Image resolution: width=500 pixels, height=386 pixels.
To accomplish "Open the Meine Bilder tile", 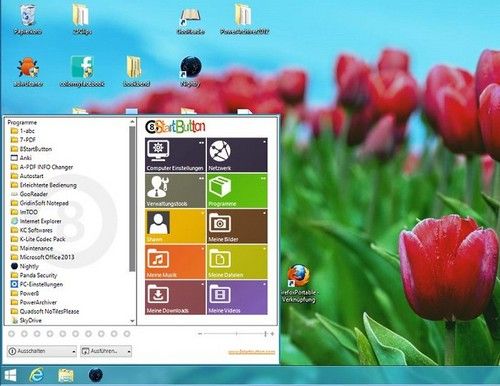I will pos(237,226).
